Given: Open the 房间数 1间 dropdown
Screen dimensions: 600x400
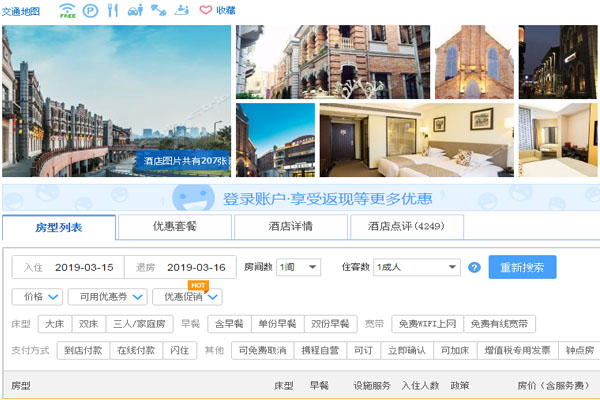Looking at the screenshot, I should [x=298, y=267].
